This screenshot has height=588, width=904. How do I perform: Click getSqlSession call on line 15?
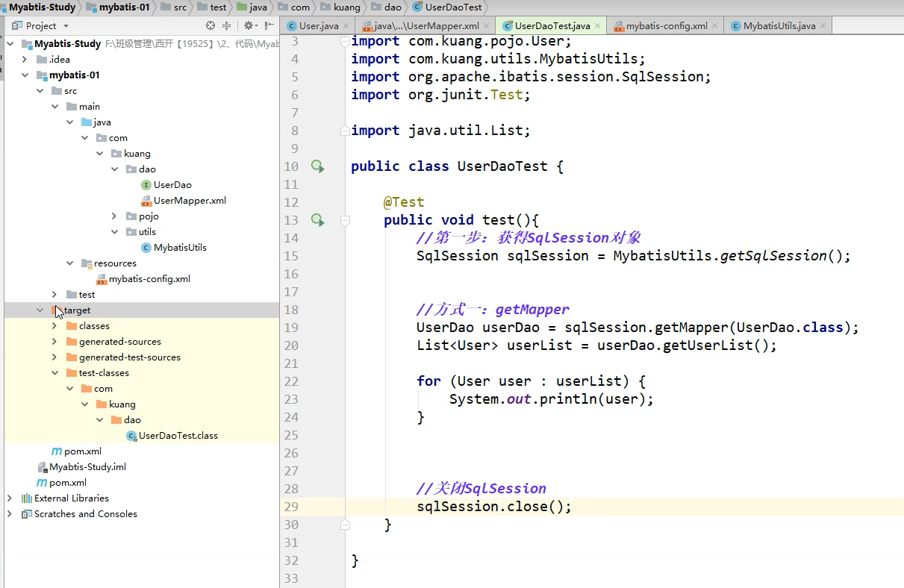(x=773, y=256)
